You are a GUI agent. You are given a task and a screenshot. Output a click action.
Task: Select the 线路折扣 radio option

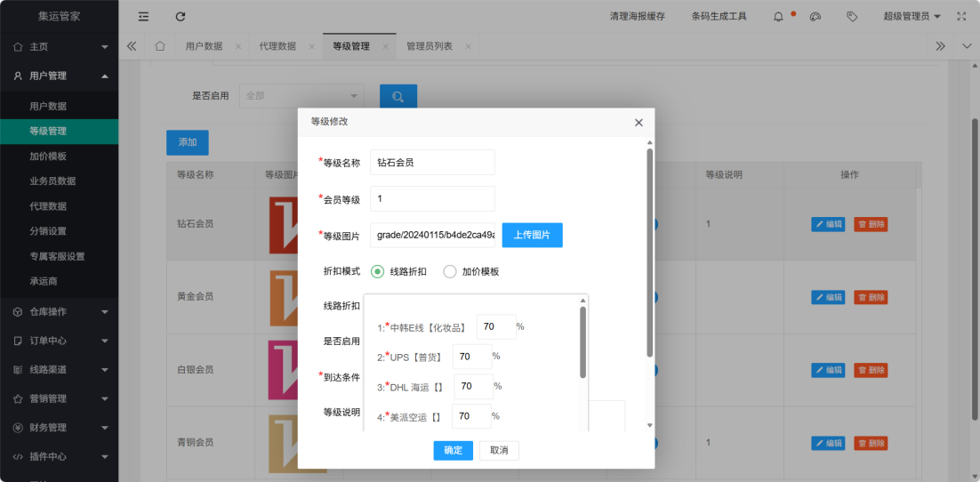point(377,272)
